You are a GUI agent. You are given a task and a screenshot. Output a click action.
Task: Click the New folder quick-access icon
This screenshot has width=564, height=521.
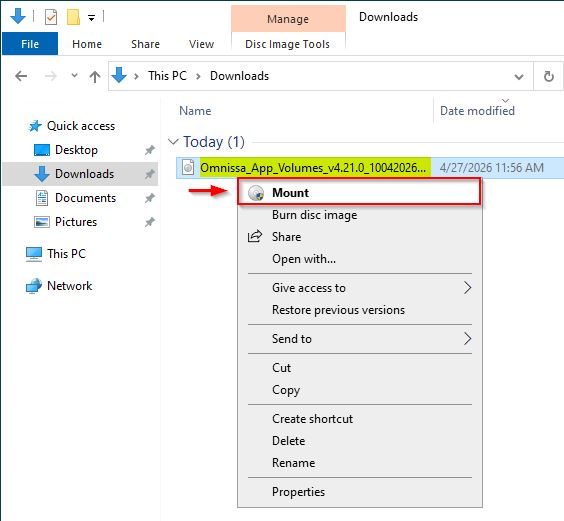73,17
